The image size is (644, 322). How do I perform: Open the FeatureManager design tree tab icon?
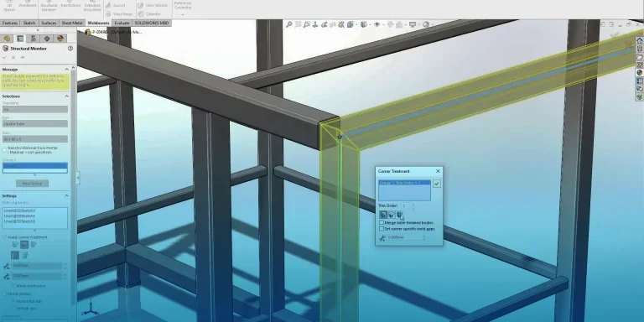7,39
